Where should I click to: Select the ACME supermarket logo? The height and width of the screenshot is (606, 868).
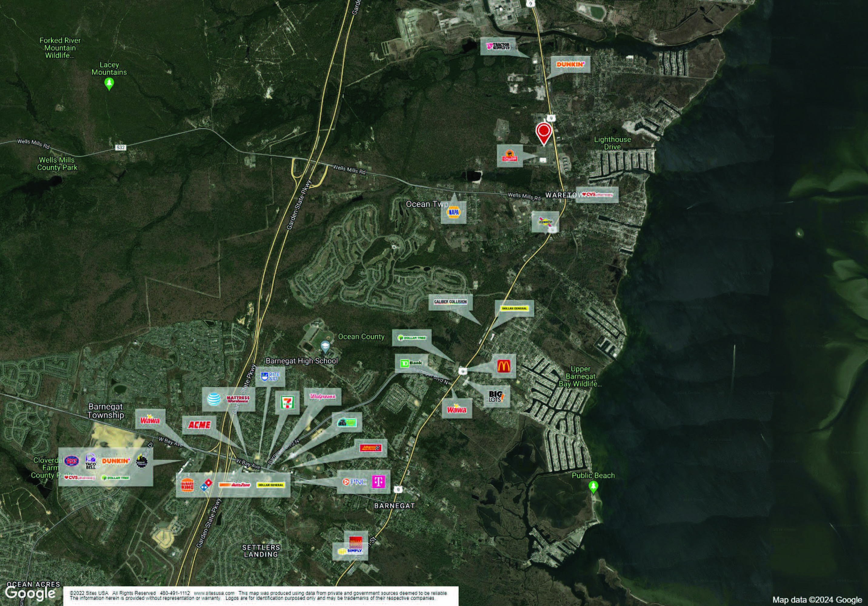tap(199, 425)
